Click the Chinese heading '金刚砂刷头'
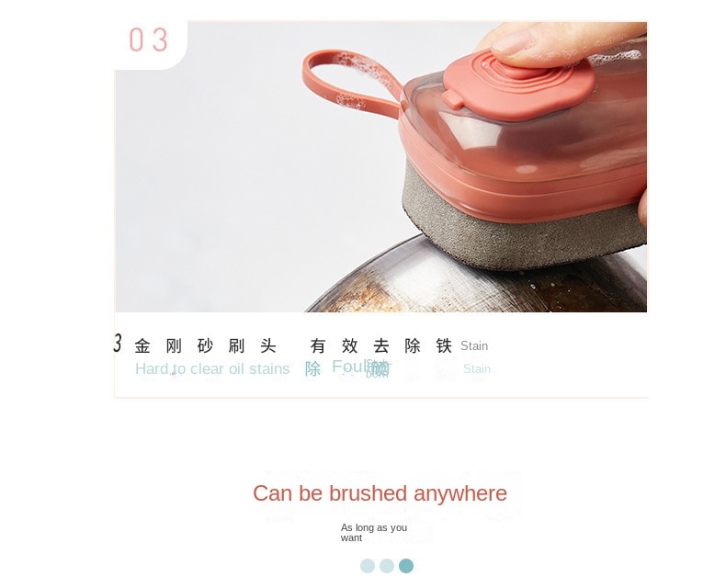 pyautogui.click(x=206, y=345)
